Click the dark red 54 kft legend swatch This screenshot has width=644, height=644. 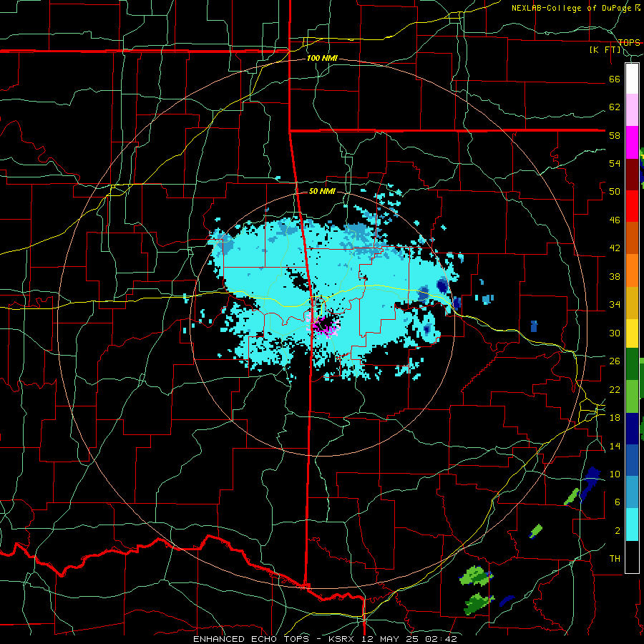[632, 175]
